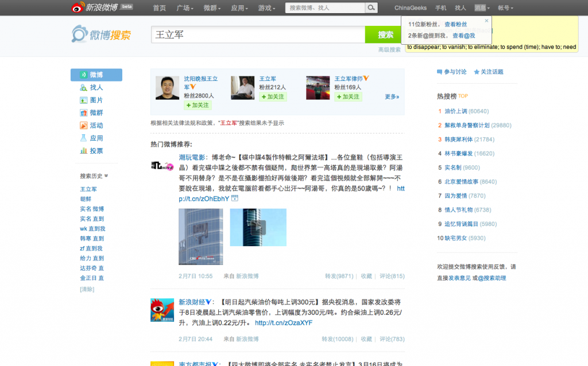Close the new followers notification popup
The width and height of the screenshot is (588, 366).
pyautogui.click(x=486, y=21)
